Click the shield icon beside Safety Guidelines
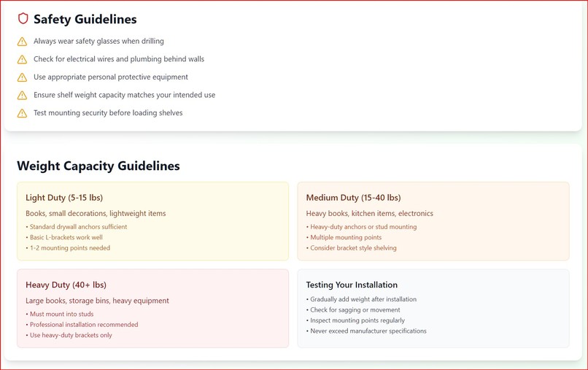 [23, 18]
